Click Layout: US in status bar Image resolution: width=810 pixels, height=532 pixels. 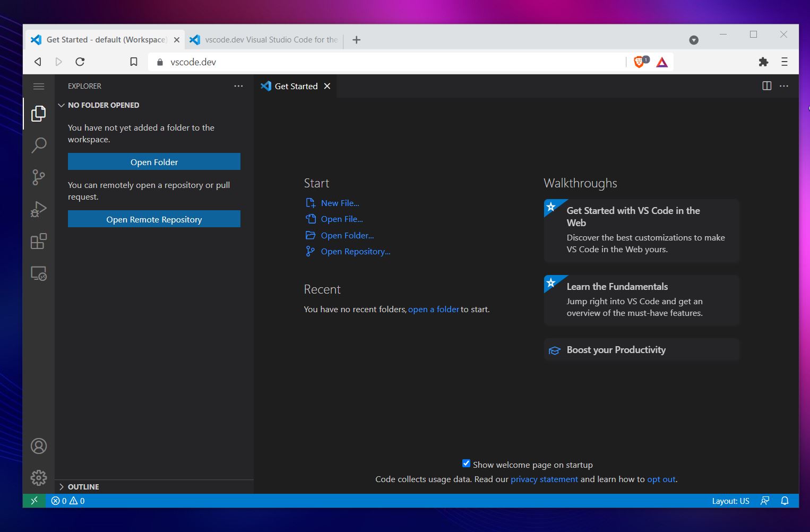pos(730,501)
